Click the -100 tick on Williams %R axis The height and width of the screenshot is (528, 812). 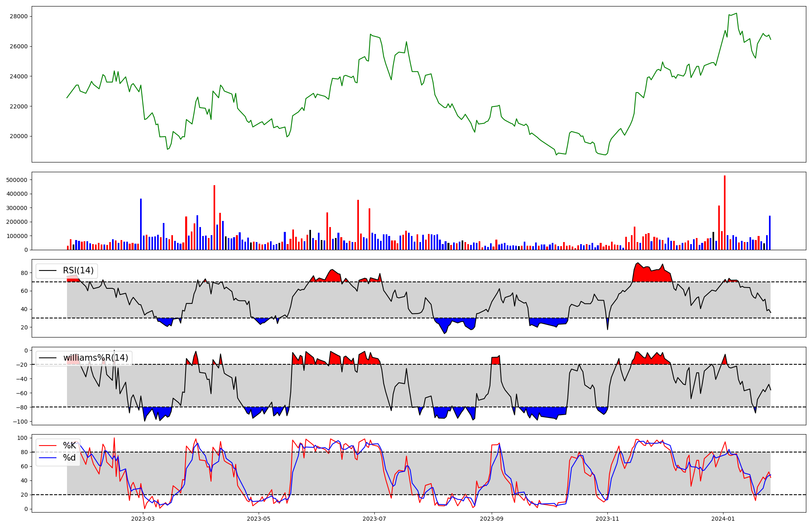coord(20,422)
